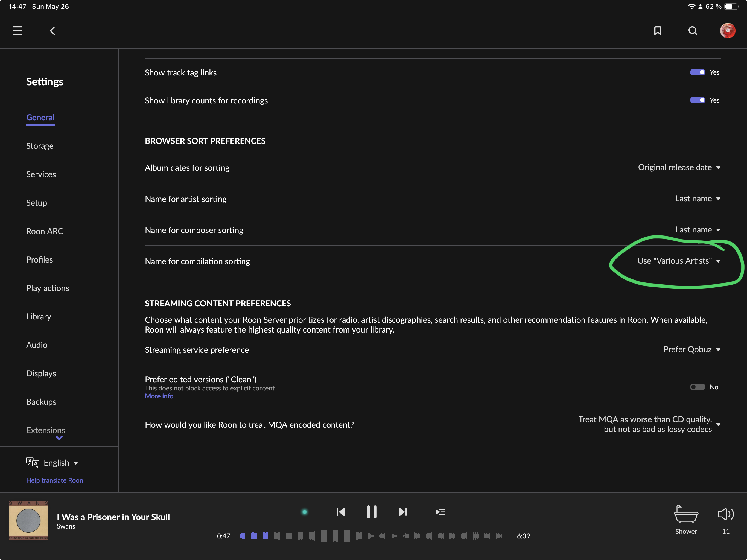Switch to the Storage settings tab
The width and height of the screenshot is (747, 560).
click(40, 146)
